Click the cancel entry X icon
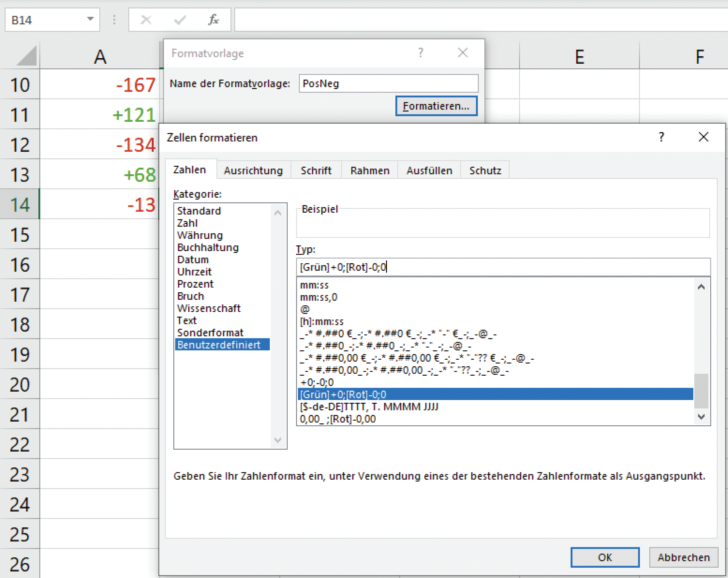 coord(146,20)
